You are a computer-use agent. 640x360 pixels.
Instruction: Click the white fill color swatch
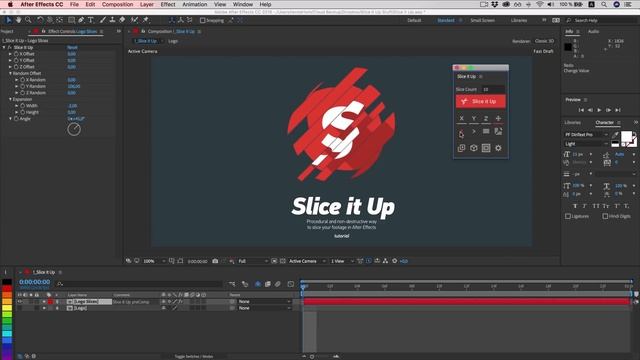626,137
